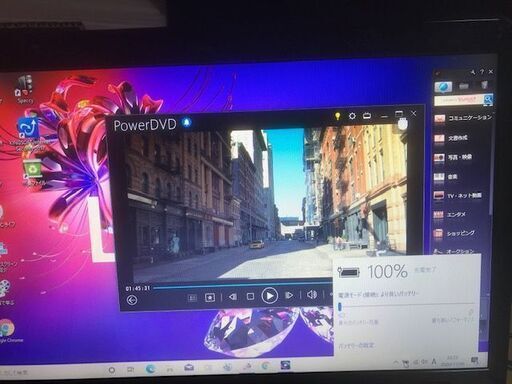512x384 pixels.
Task: Open the bookmark snapshot icon in PowerDVD controls
Action: [x=210, y=297]
